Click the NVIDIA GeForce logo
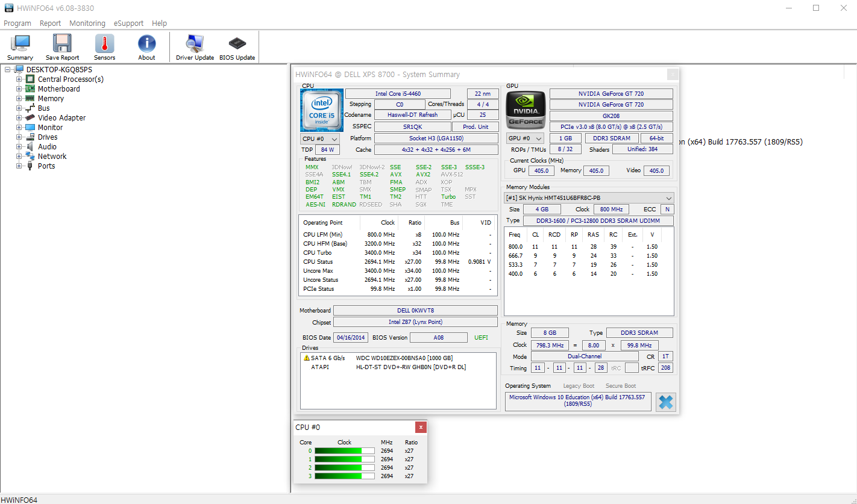The width and height of the screenshot is (857, 504). coord(526,110)
